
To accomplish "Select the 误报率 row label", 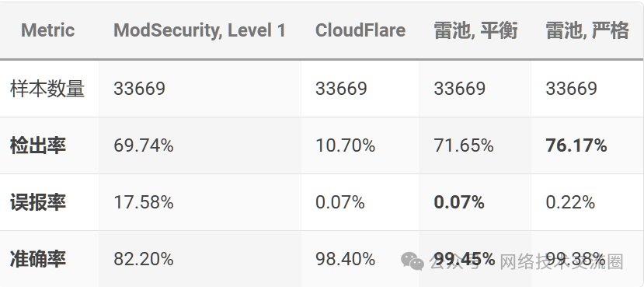I will coord(38,202).
